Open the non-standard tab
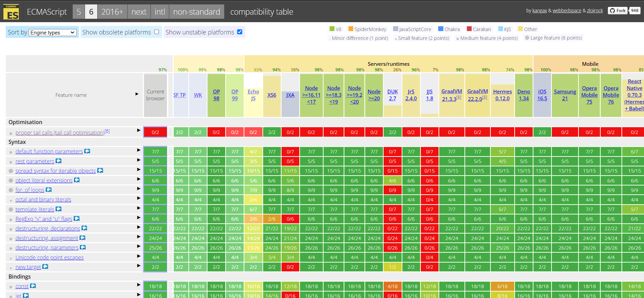 coord(197,12)
